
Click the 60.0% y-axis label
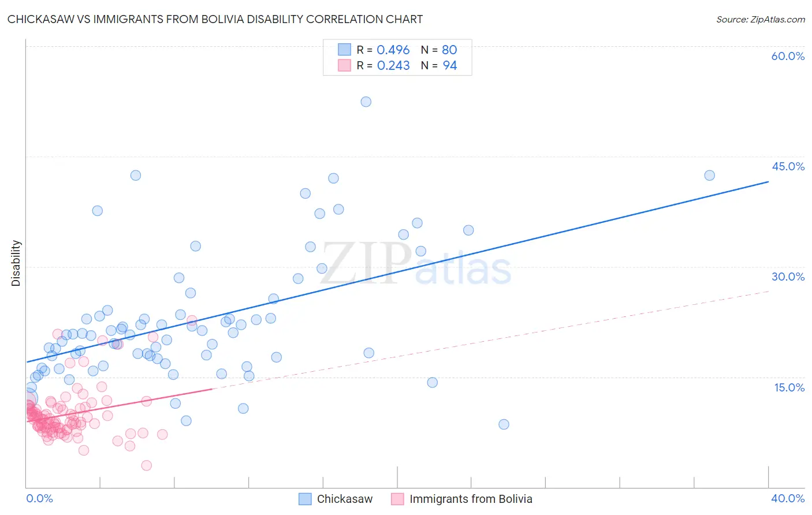pyautogui.click(x=788, y=56)
